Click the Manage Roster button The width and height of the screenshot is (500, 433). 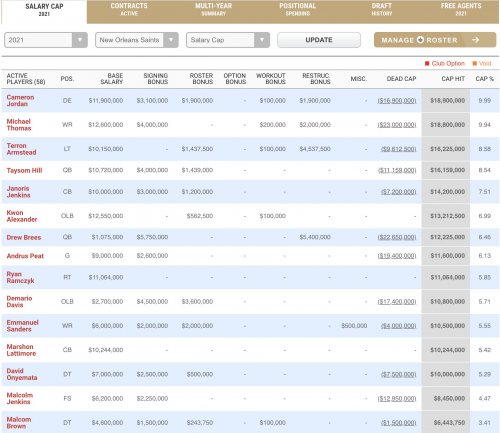coord(435,40)
